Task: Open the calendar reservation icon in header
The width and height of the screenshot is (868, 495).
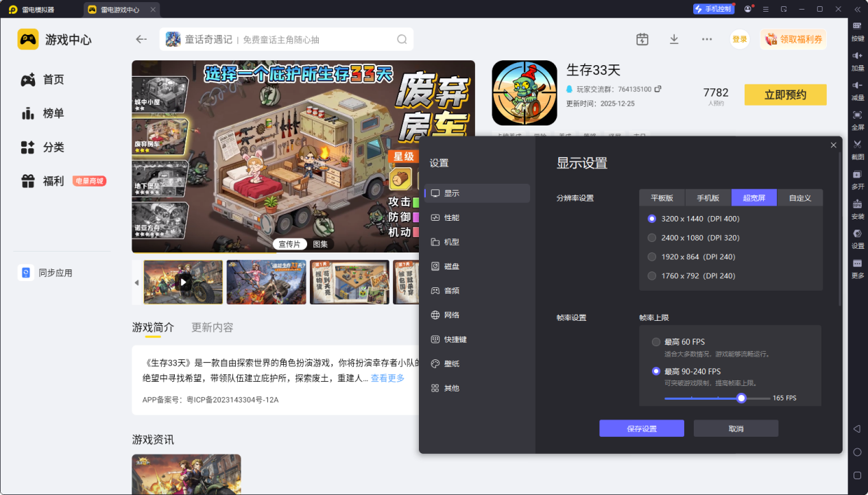Action: (x=642, y=39)
